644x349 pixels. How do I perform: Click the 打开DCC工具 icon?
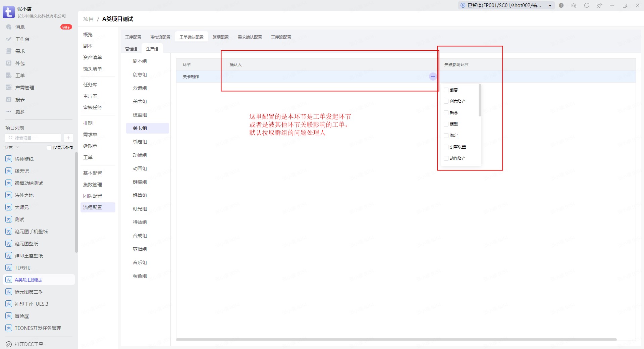click(9, 344)
